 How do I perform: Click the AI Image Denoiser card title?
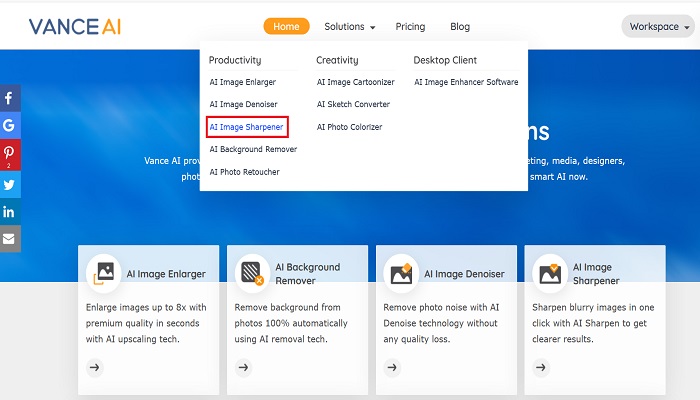coord(464,274)
